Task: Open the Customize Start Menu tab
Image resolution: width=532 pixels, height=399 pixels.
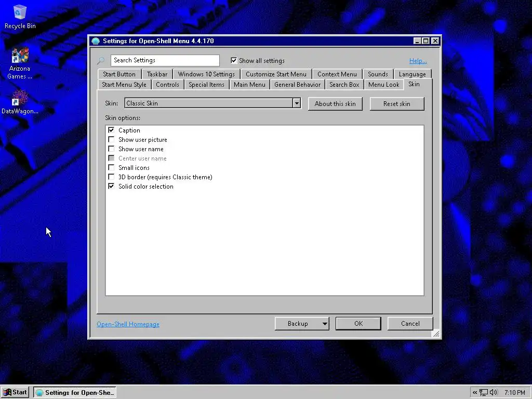Action: click(276, 74)
